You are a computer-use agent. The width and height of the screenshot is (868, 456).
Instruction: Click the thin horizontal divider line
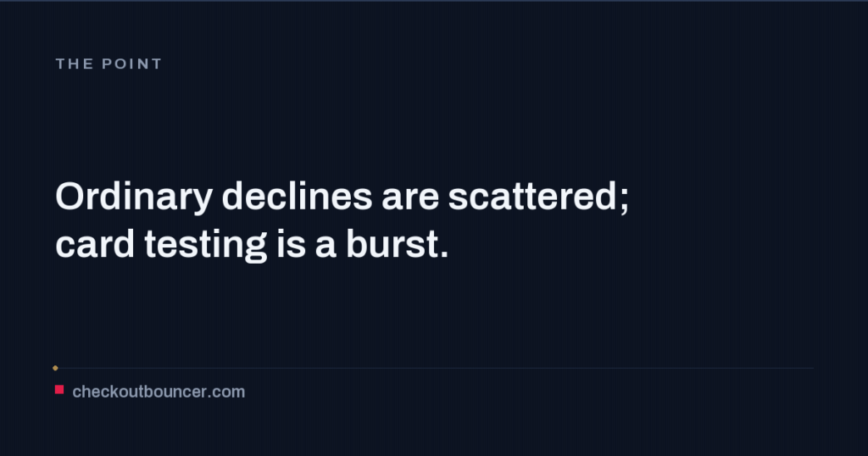pos(435,368)
